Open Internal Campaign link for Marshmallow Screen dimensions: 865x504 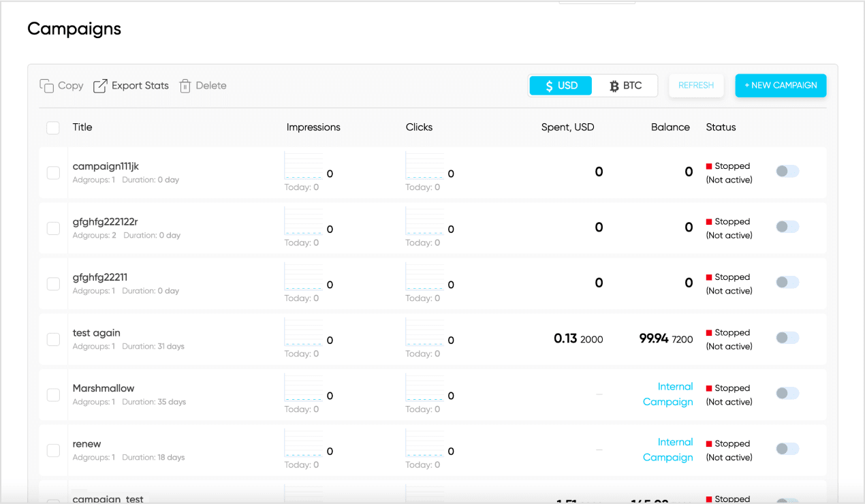tap(667, 394)
